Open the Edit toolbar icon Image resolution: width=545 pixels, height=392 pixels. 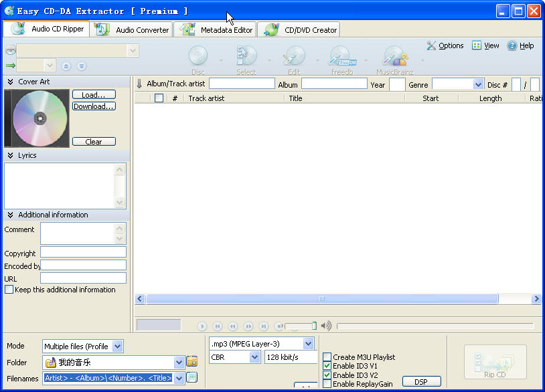click(x=294, y=56)
